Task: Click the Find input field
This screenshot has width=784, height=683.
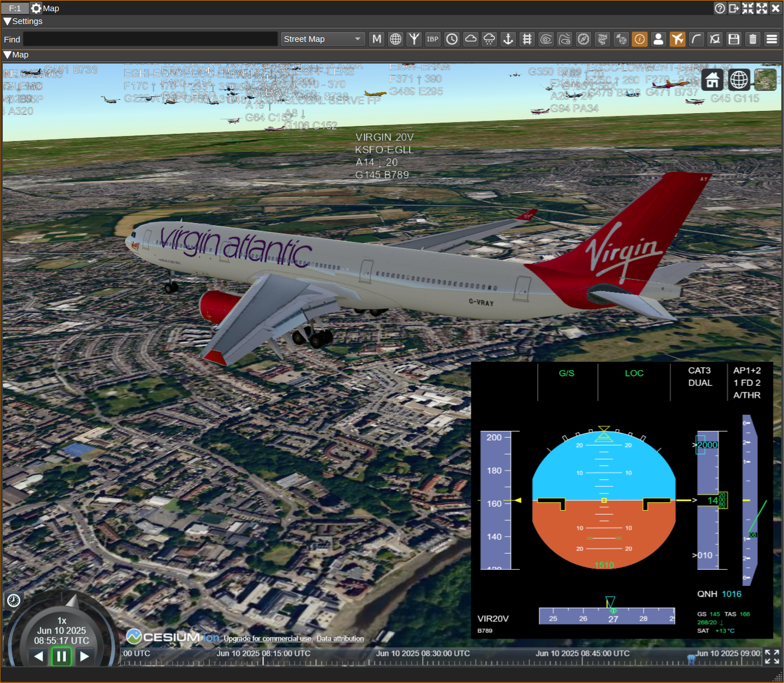Action: pos(150,39)
